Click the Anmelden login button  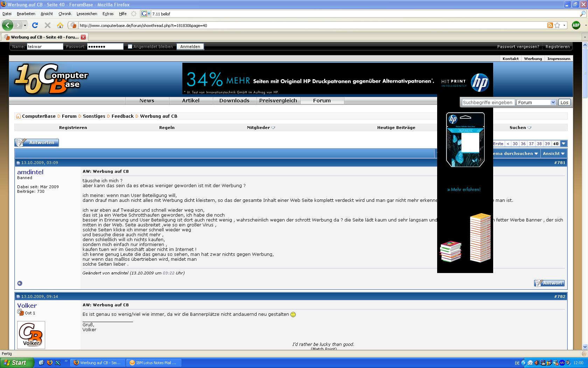click(x=190, y=47)
